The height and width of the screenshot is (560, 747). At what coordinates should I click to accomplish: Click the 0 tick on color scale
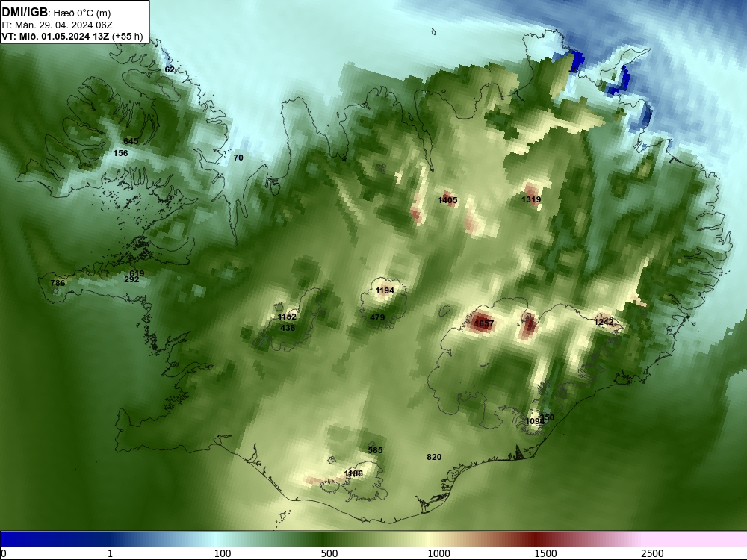pyautogui.click(x=4, y=553)
